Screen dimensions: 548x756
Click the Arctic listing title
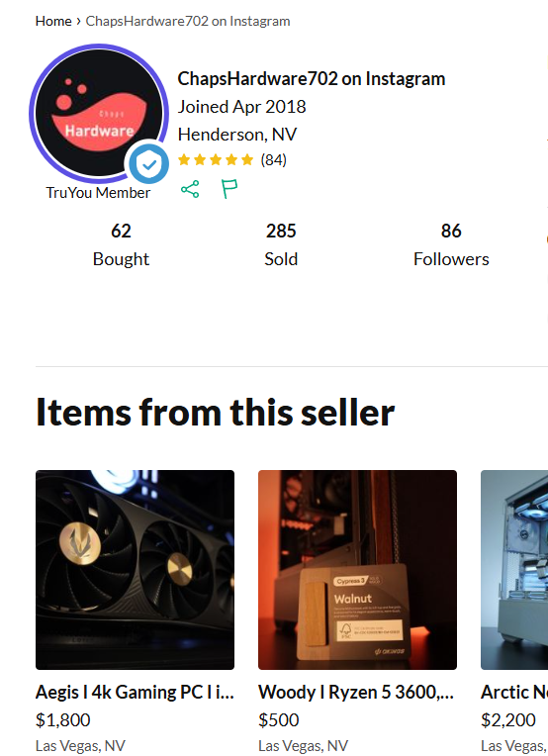514,693
